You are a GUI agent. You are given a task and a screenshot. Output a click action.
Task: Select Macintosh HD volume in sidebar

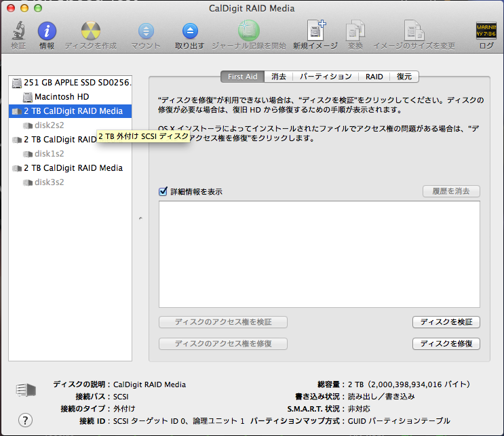pyautogui.click(x=70, y=97)
